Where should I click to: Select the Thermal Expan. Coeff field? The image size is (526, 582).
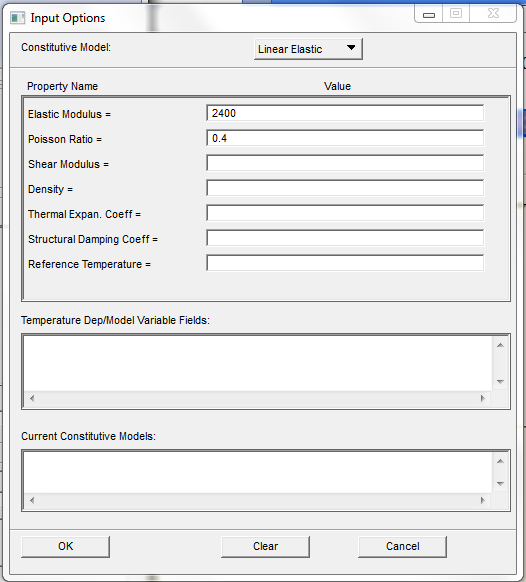345,213
